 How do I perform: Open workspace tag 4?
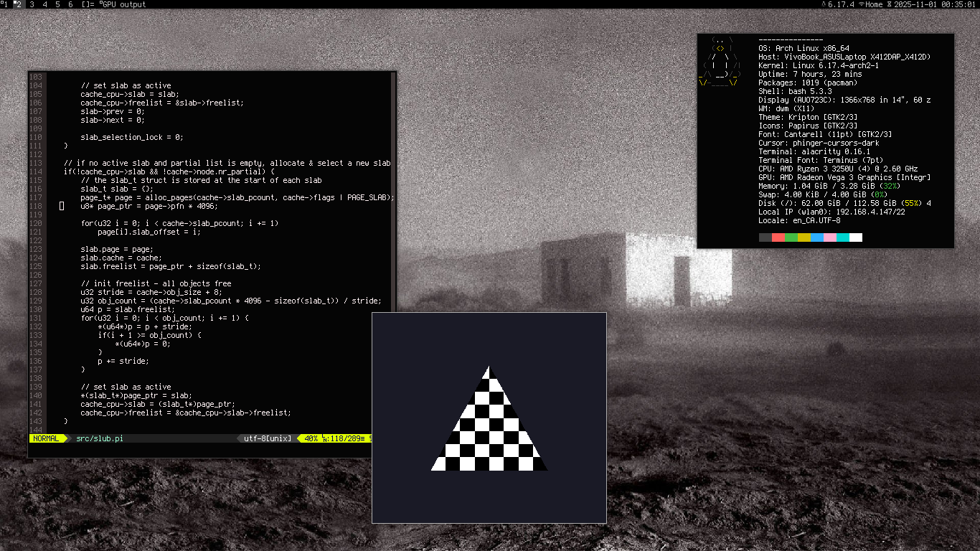click(44, 4)
